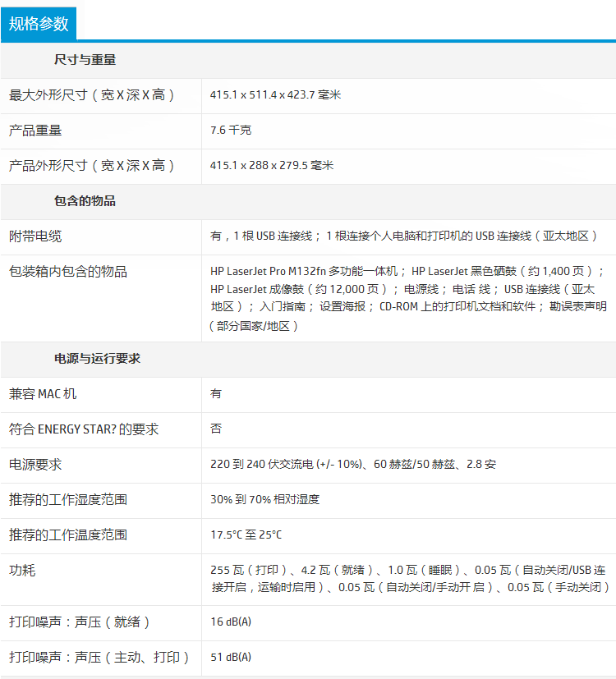This screenshot has width=616, height=679.
Task: Select the 否 value for ENERGY STAR
Action: coord(216,429)
